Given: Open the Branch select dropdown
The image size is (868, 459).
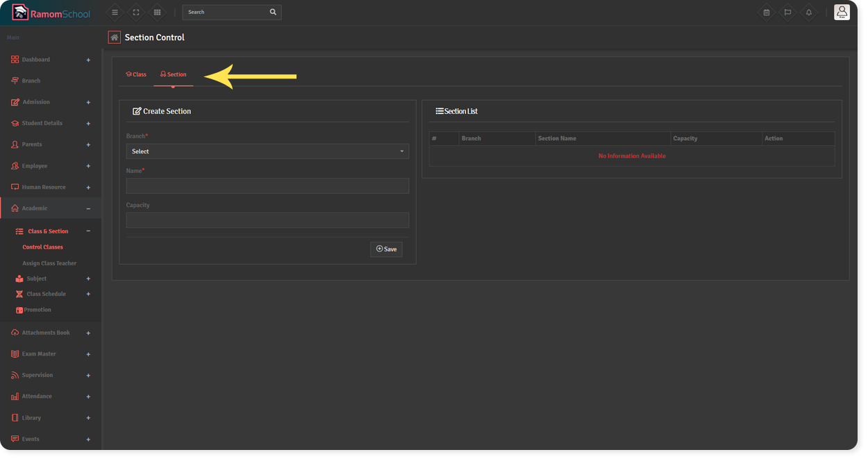Looking at the screenshot, I should coord(267,151).
